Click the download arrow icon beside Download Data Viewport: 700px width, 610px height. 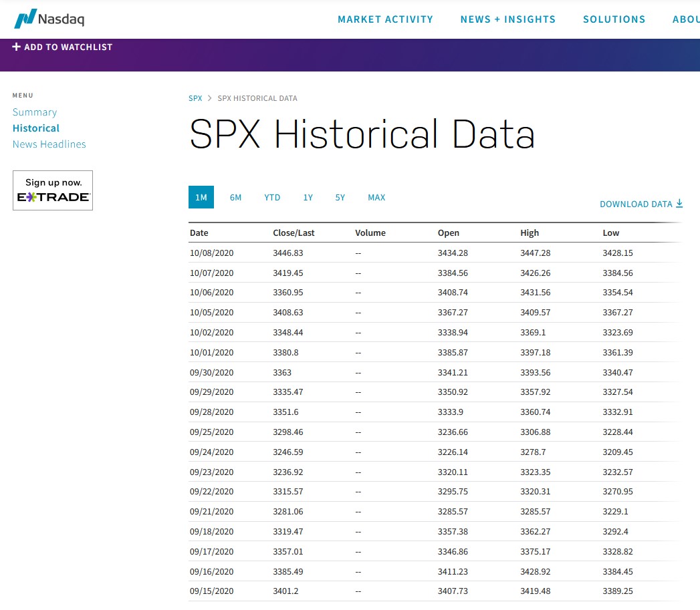click(679, 203)
